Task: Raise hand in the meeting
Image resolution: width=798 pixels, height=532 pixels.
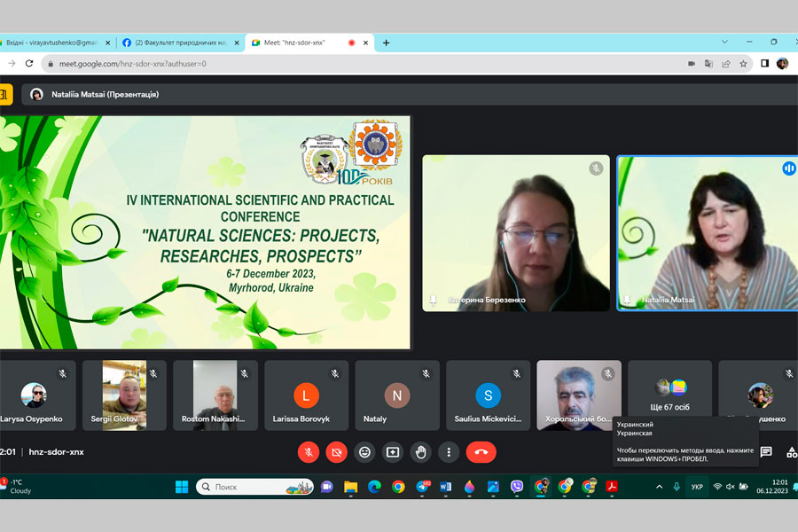Action: point(421,452)
